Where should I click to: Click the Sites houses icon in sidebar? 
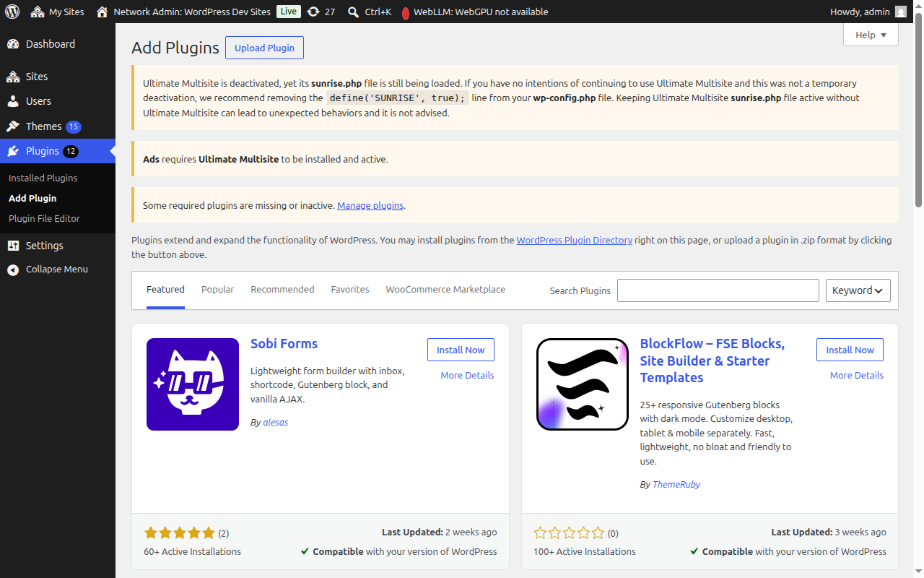13,77
